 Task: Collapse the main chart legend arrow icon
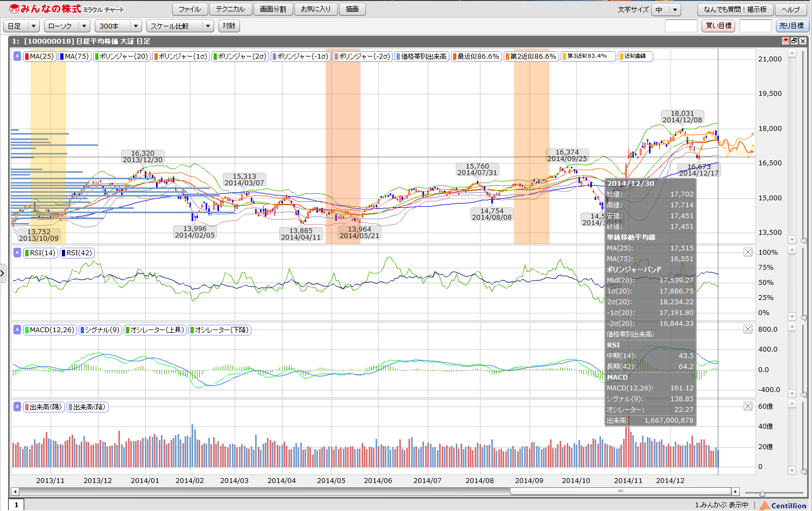click(x=17, y=56)
